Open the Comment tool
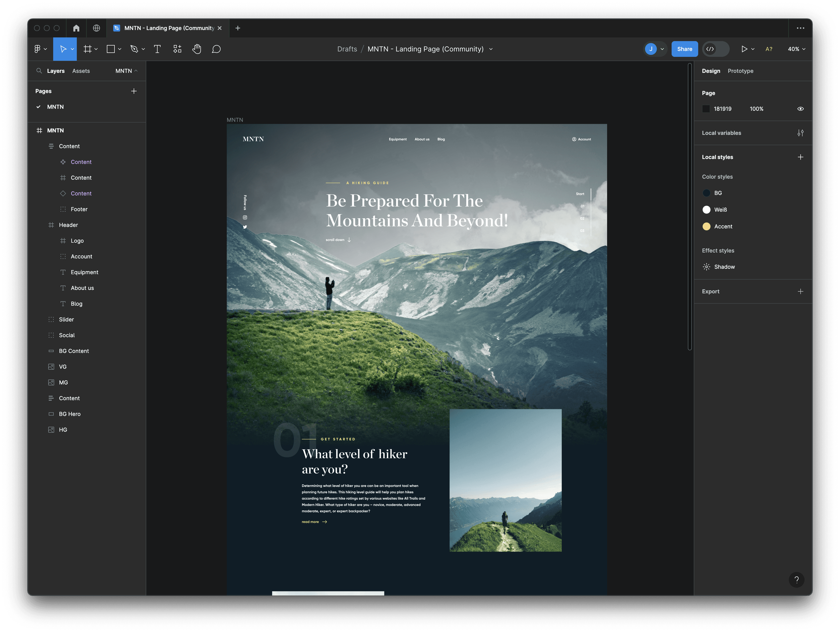840x632 pixels. click(216, 48)
